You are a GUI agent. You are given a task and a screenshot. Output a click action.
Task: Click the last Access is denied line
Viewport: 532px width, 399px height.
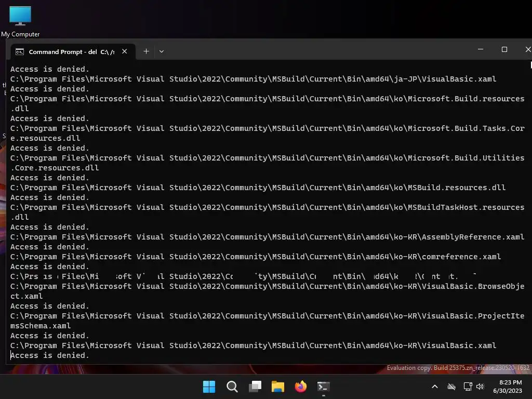click(x=50, y=355)
